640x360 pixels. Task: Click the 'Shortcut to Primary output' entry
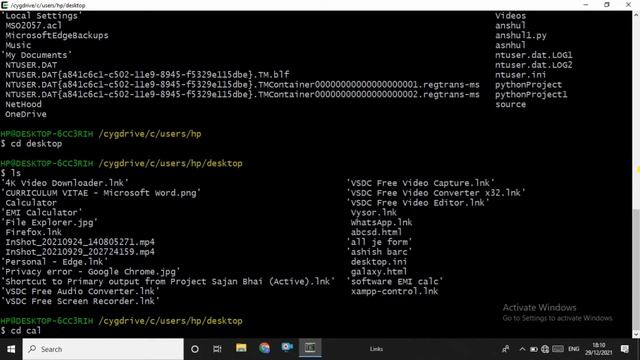168,281
